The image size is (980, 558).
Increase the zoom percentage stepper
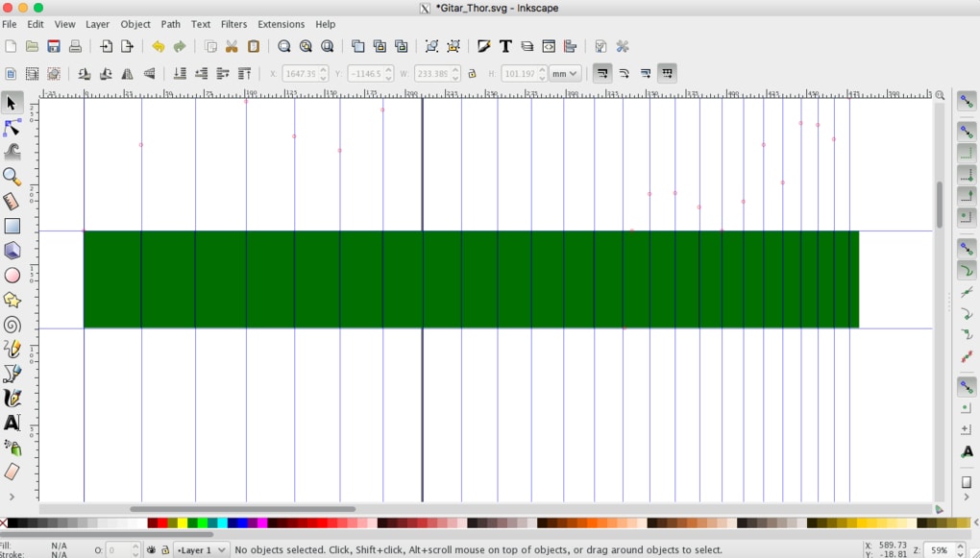click(x=961, y=546)
